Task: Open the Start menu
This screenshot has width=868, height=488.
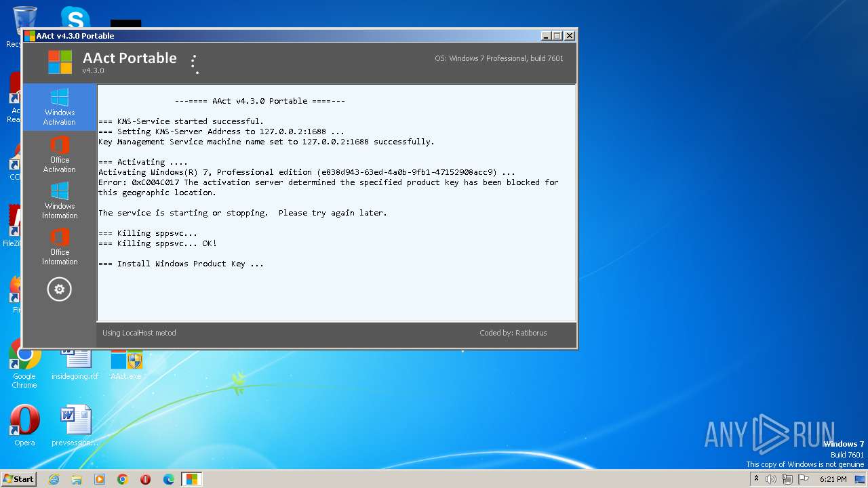Action: pos(18,479)
